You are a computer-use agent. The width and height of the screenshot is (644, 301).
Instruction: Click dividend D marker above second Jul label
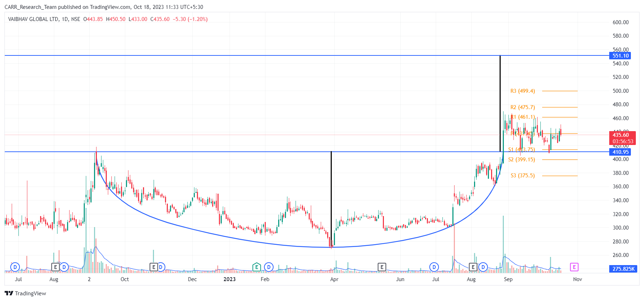(434, 267)
